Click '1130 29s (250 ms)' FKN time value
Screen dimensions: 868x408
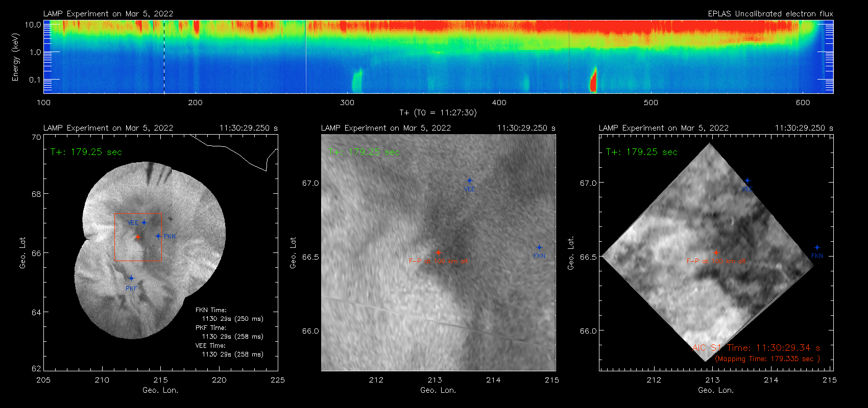[x=233, y=319]
